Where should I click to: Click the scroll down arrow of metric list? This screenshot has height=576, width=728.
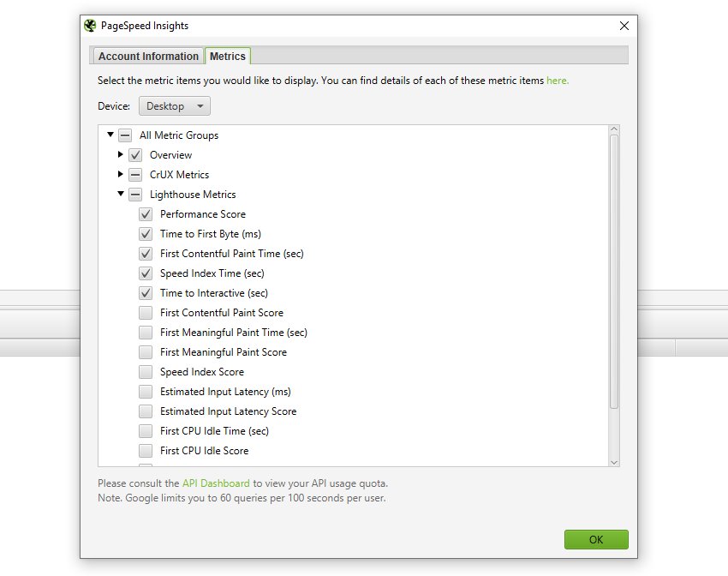click(x=614, y=462)
